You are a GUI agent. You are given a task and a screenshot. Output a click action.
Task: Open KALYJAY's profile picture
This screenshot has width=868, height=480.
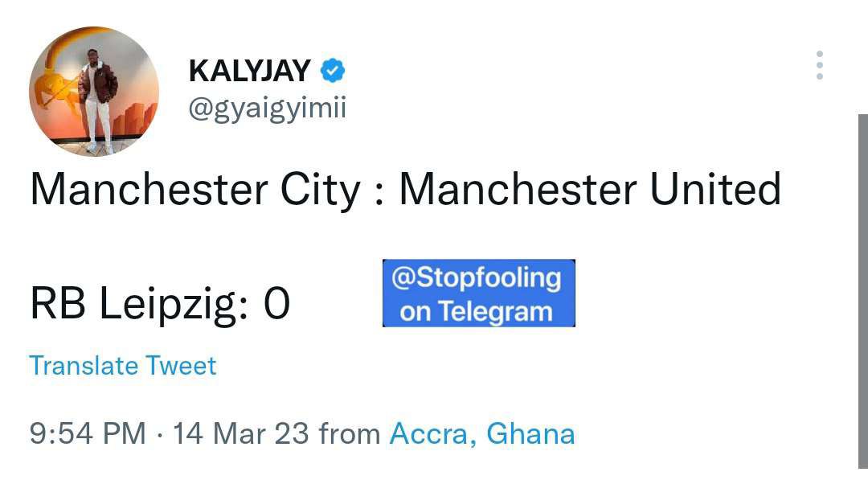click(94, 92)
